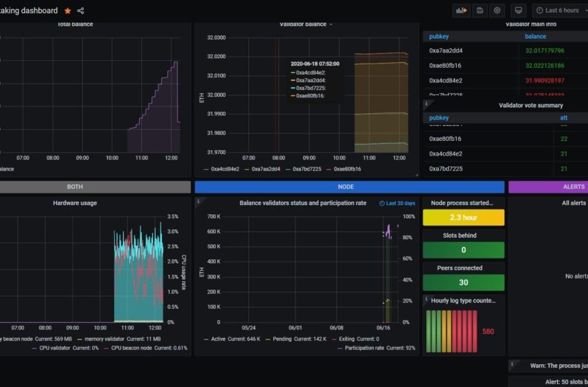Click pubkey 0xa4cd84e2 in main info table
This screenshot has height=387, width=588.
(x=445, y=81)
